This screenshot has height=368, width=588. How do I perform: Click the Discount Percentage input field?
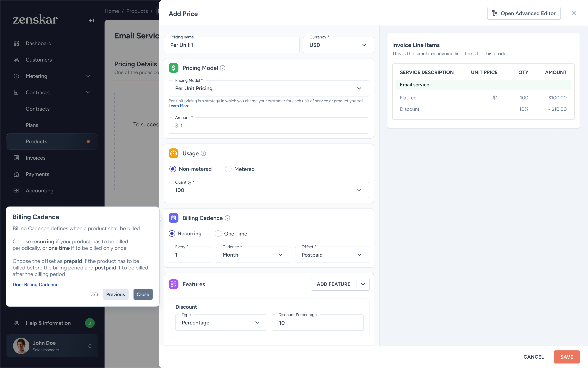tap(318, 323)
